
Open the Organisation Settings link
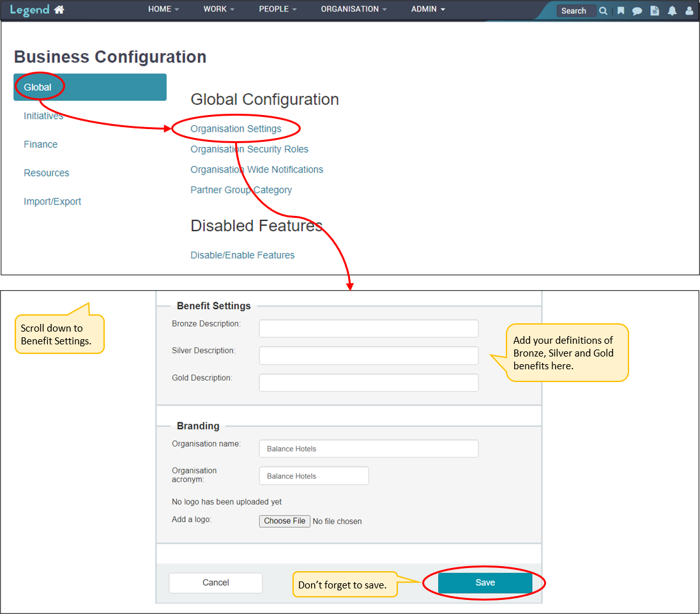[x=236, y=129]
